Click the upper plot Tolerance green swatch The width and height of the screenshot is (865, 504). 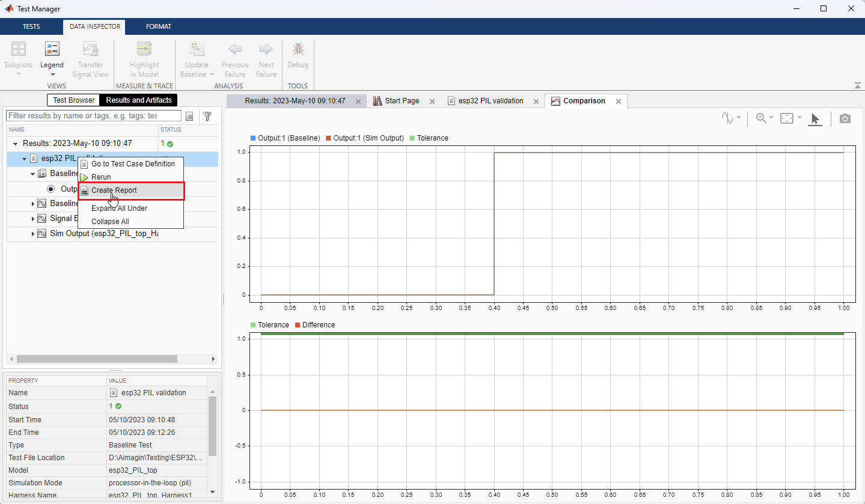(x=412, y=138)
